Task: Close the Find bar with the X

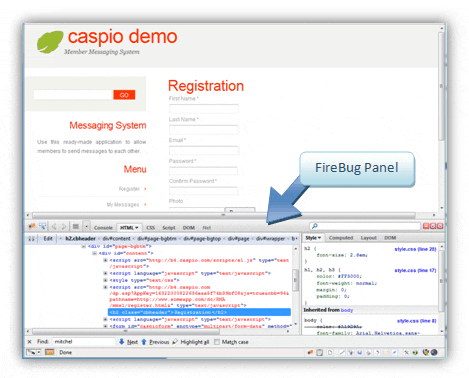Action: 30,342
